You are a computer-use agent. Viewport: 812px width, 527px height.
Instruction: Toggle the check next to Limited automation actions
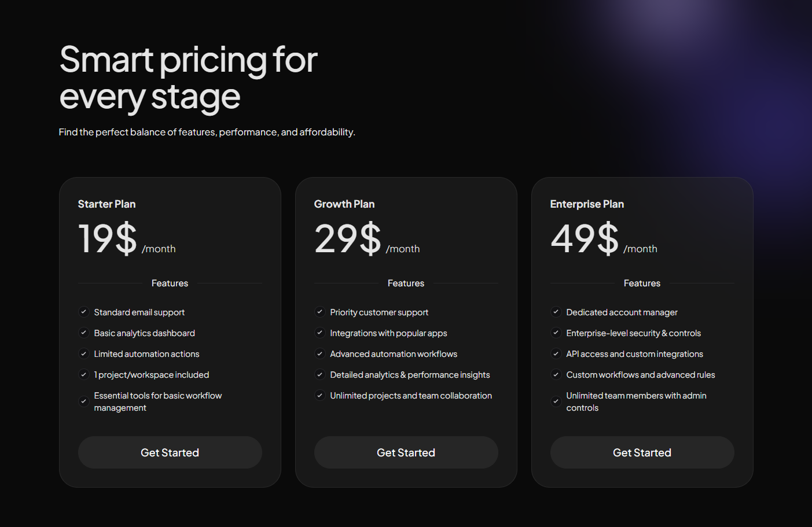[83, 353]
